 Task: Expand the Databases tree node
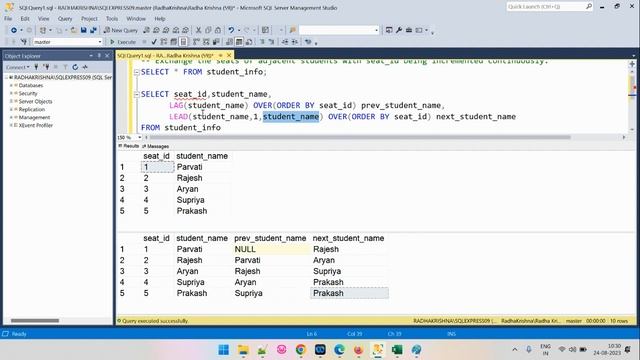point(11,85)
